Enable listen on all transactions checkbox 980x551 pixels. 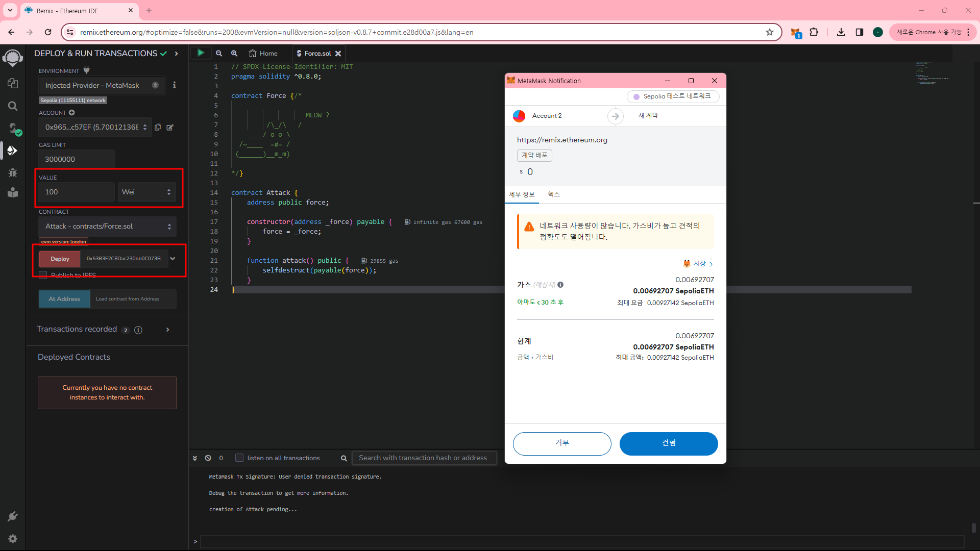pos(239,458)
